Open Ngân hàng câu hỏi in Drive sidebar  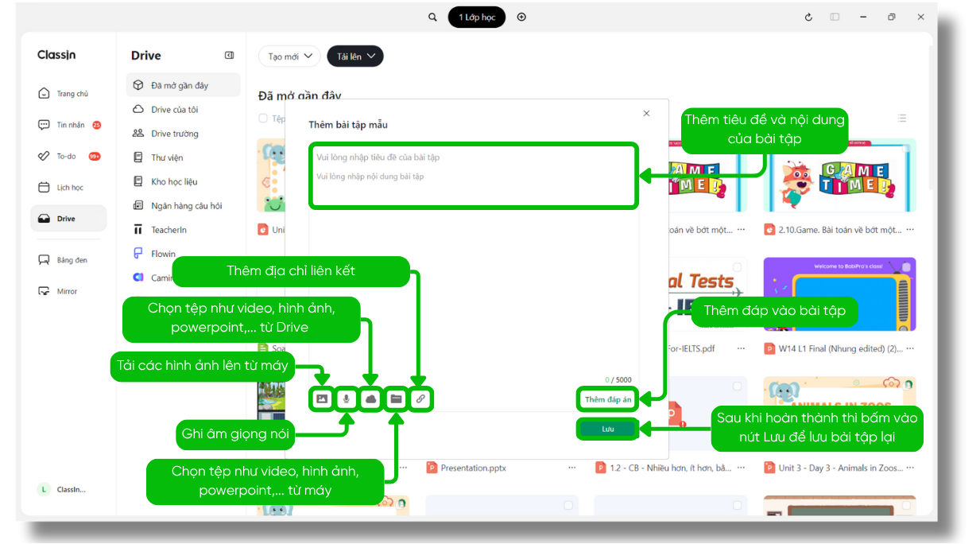[x=186, y=206]
